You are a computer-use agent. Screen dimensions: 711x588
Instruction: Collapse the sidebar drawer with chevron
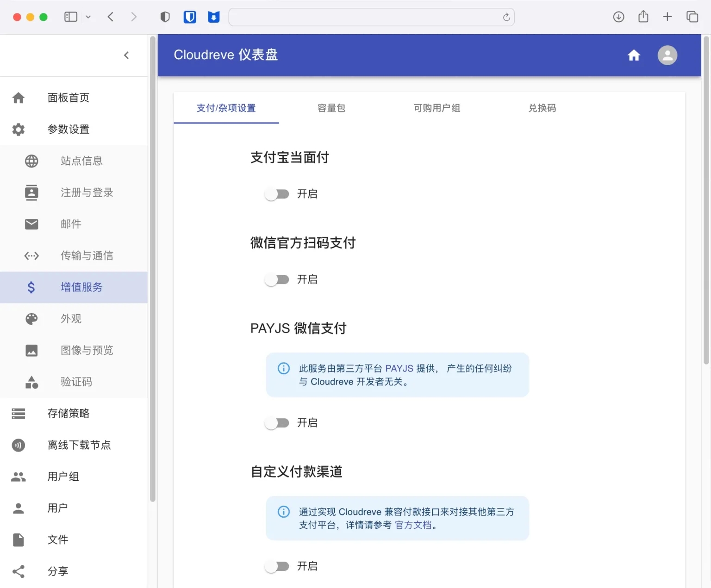[x=126, y=56]
